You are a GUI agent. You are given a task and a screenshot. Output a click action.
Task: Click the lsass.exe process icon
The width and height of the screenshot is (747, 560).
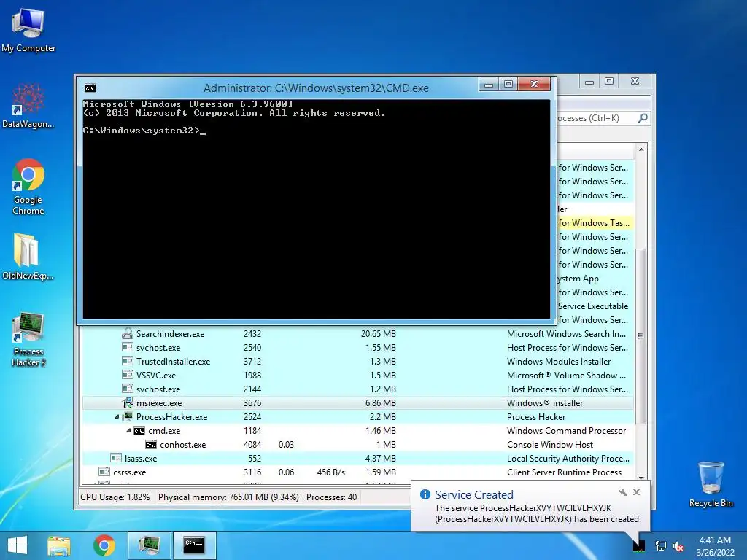click(116, 458)
